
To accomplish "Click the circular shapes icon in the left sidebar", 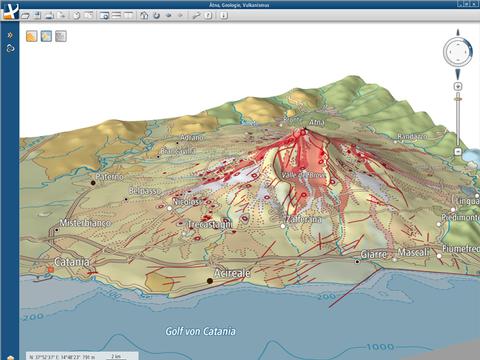I will (10, 49).
